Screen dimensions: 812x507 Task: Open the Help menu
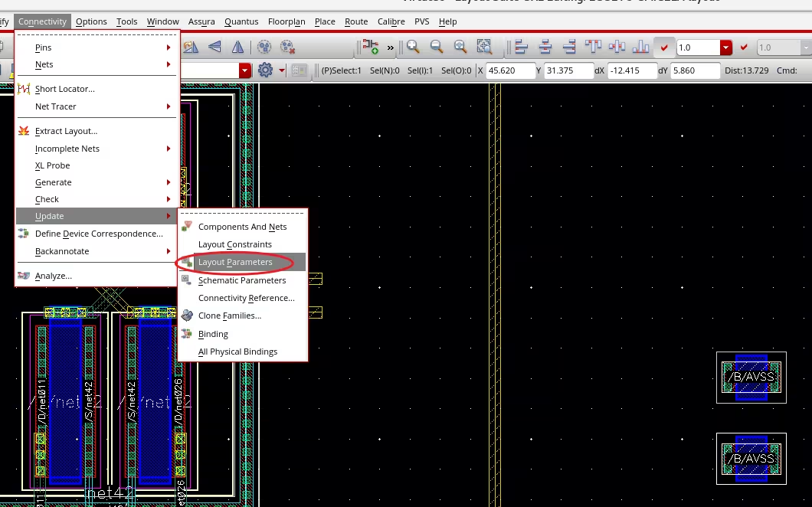[447, 21]
